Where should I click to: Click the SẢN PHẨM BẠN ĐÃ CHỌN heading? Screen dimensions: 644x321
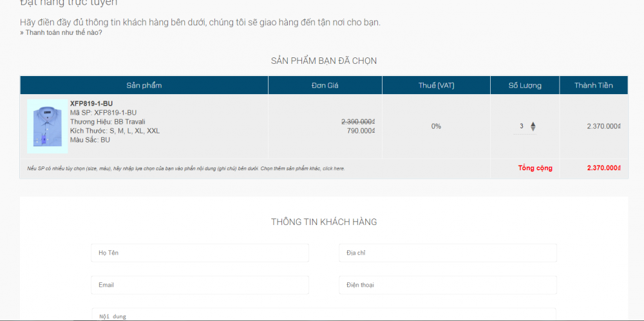click(324, 61)
